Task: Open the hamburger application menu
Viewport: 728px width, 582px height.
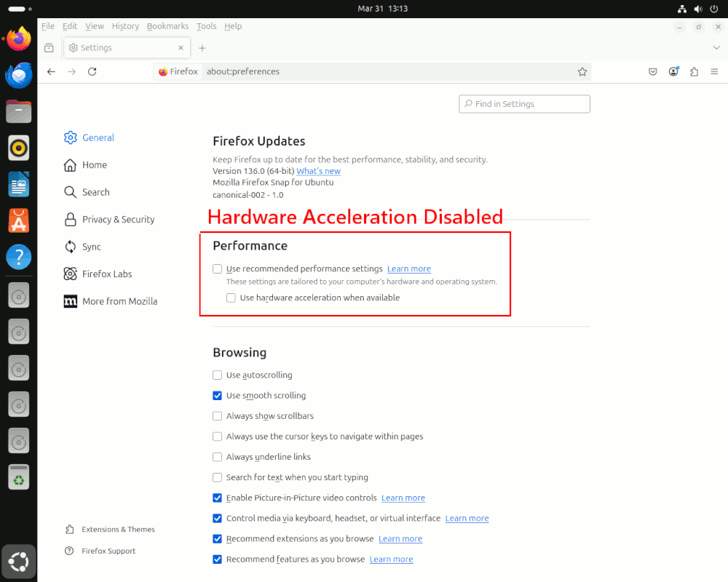Action: 715,71
